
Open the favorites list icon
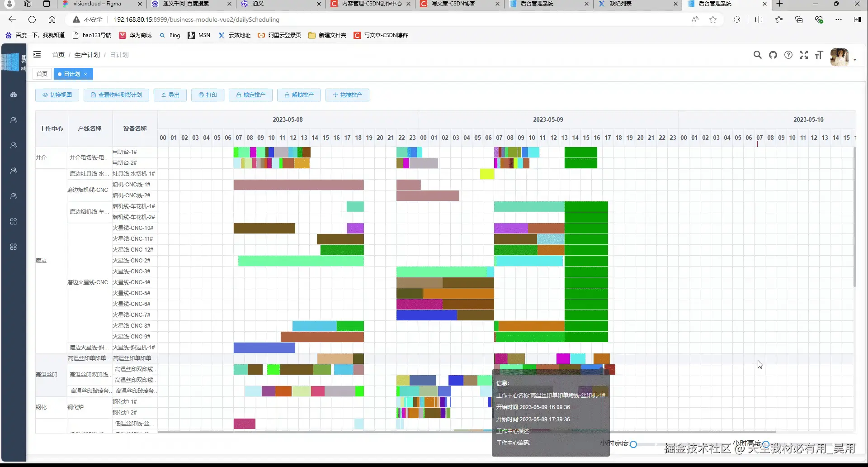[x=778, y=19]
